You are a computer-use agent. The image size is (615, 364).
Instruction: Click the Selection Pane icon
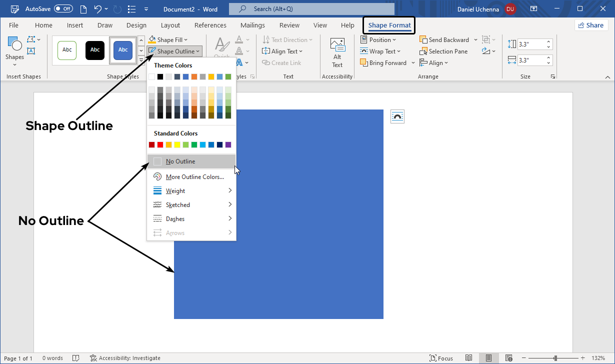click(x=423, y=51)
